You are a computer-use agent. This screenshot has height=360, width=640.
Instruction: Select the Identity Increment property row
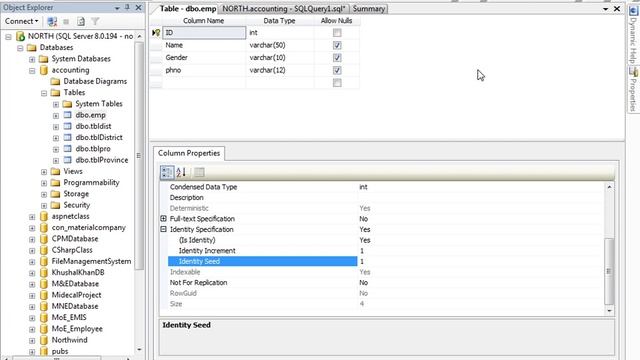262,251
